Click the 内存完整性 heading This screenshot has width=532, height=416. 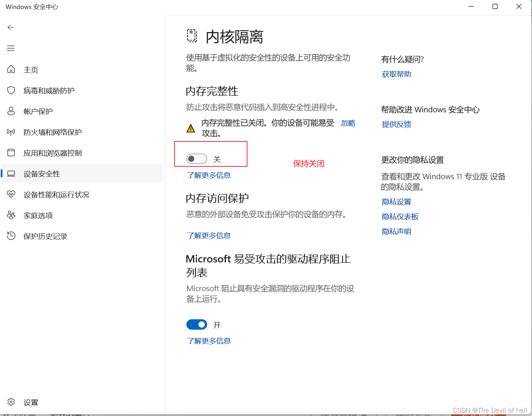212,91
